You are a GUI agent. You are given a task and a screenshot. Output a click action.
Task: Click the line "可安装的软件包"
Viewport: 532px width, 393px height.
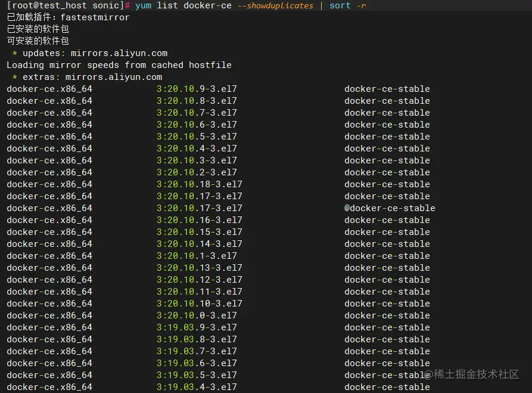click(x=38, y=41)
